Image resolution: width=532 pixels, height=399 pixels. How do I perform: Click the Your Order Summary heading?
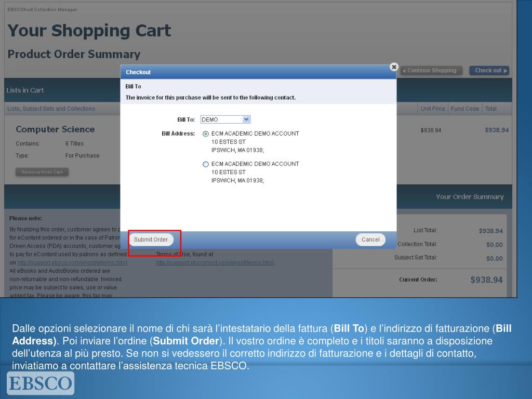(470, 197)
